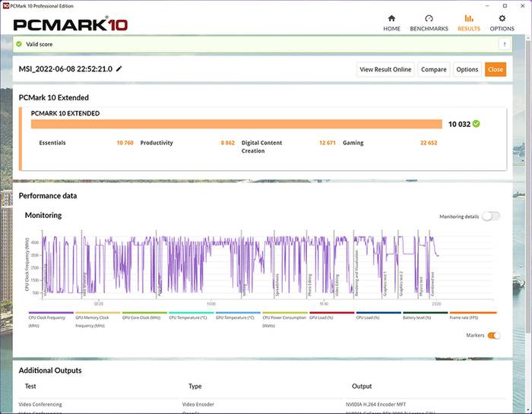Enable the Monitoring details toggle
Screen dimensions: 532x414
click(491, 216)
